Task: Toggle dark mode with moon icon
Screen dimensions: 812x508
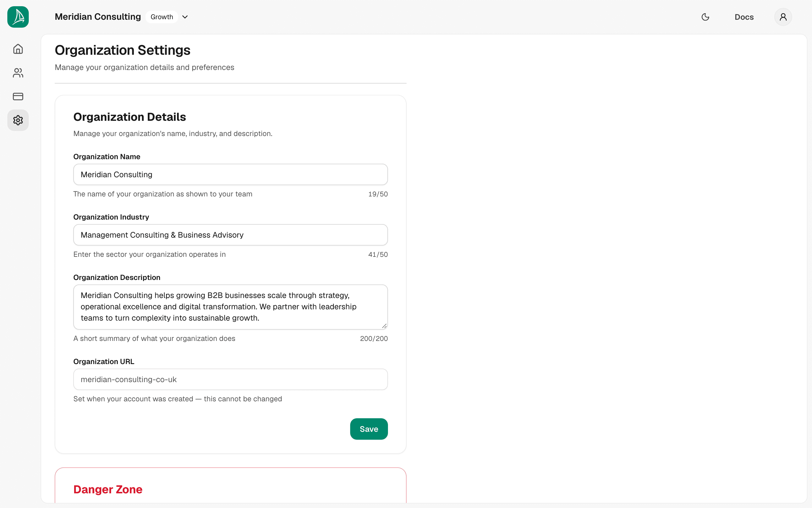Action: 705,17
